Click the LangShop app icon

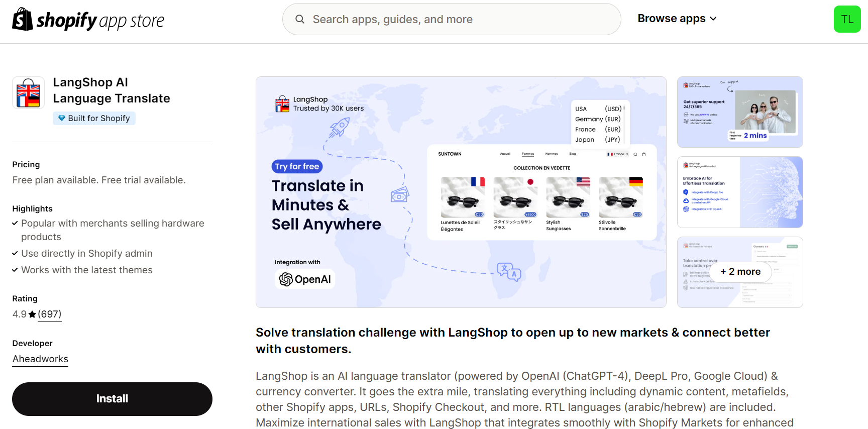tap(29, 92)
